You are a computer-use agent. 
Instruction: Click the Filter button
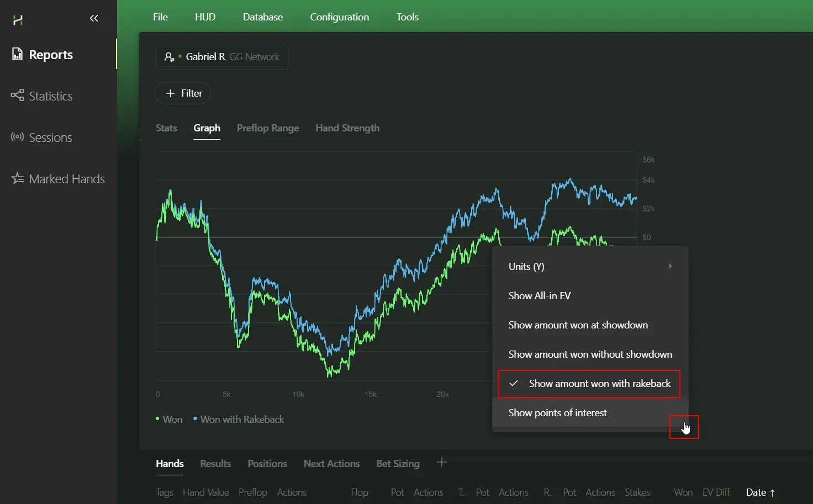click(x=183, y=93)
